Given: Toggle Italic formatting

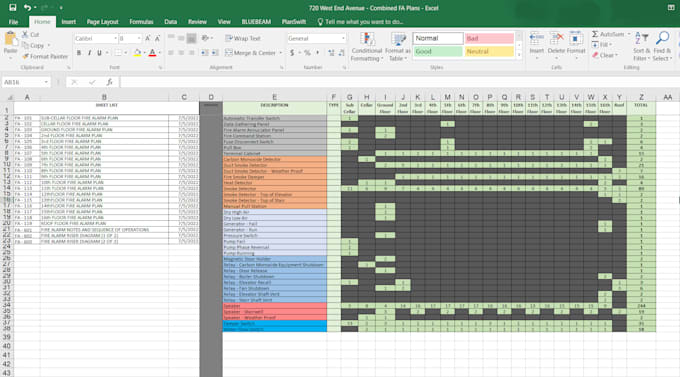Looking at the screenshot, I should click(89, 53).
